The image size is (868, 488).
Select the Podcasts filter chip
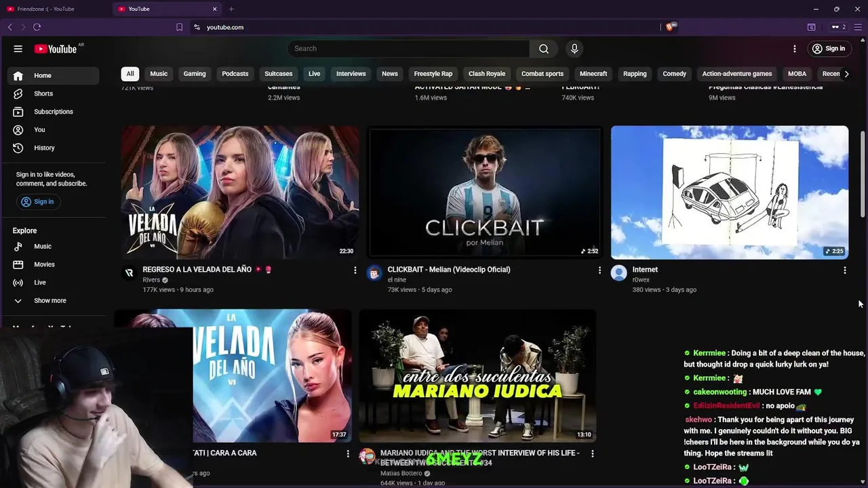coord(235,74)
